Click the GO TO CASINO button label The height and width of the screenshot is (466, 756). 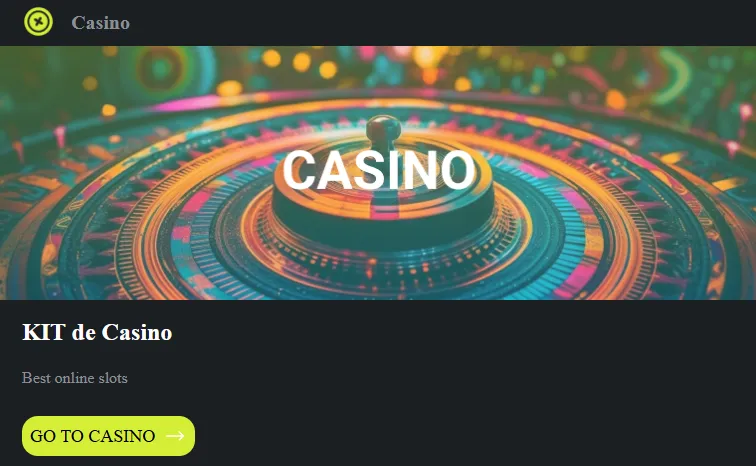(x=93, y=436)
